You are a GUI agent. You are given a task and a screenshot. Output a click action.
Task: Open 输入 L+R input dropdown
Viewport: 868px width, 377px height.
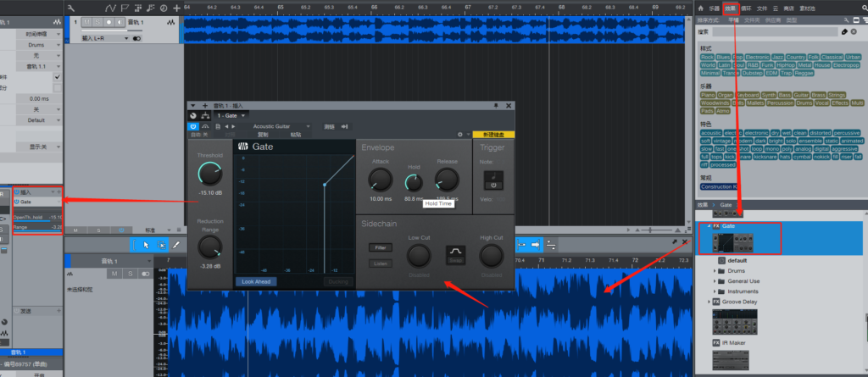click(x=105, y=39)
